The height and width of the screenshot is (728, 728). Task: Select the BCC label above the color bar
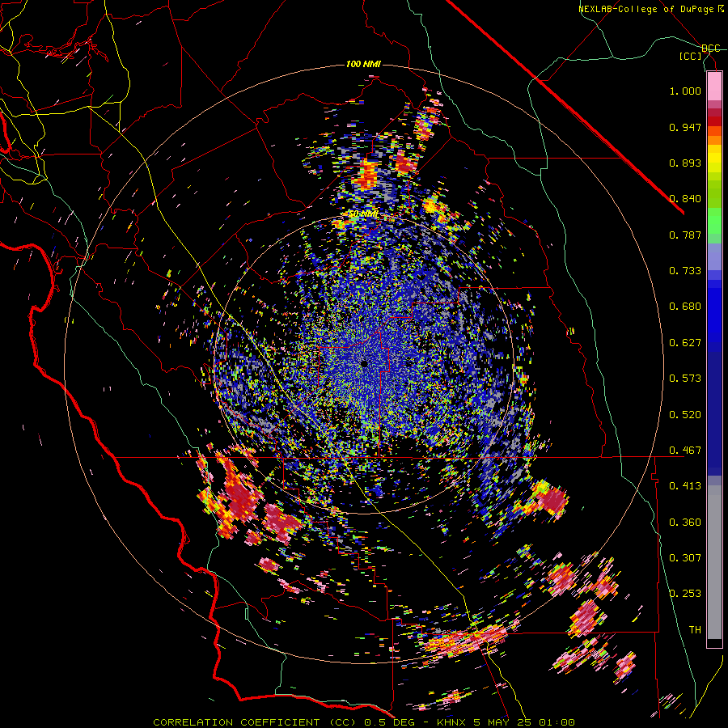point(711,49)
